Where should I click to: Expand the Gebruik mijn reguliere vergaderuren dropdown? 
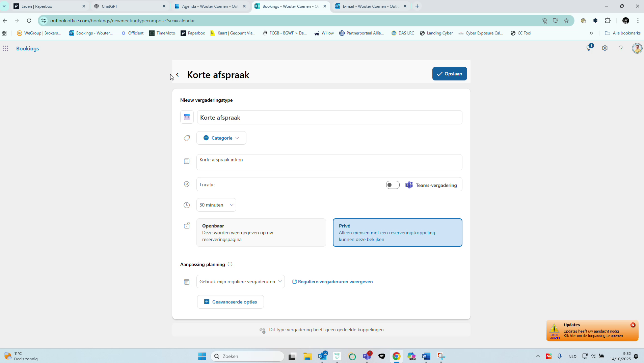240,281
